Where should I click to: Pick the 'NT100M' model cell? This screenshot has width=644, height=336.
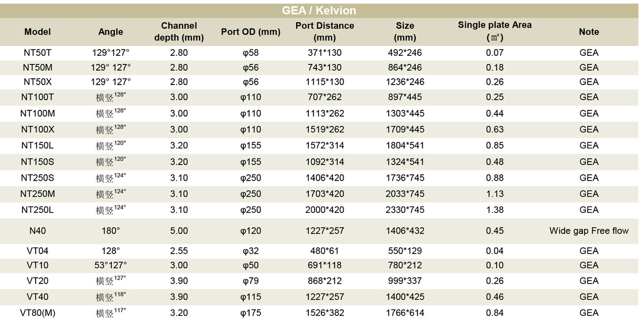(x=37, y=113)
